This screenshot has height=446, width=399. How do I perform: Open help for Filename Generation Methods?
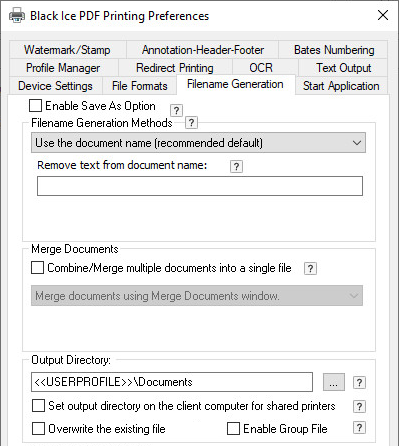tap(191, 123)
